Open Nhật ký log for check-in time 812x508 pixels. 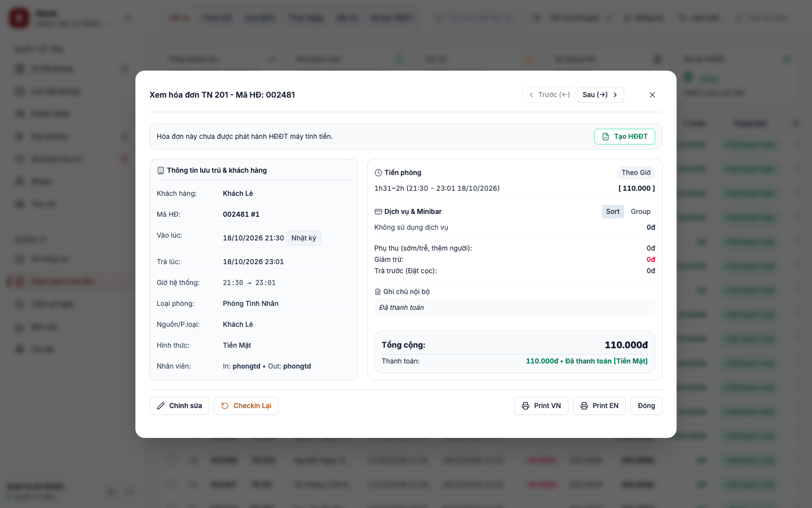click(x=304, y=238)
